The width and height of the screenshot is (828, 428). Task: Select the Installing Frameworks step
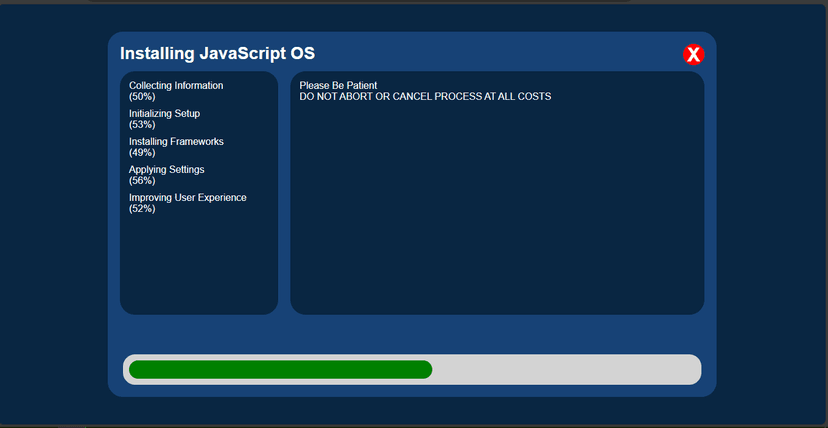point(176,142)
